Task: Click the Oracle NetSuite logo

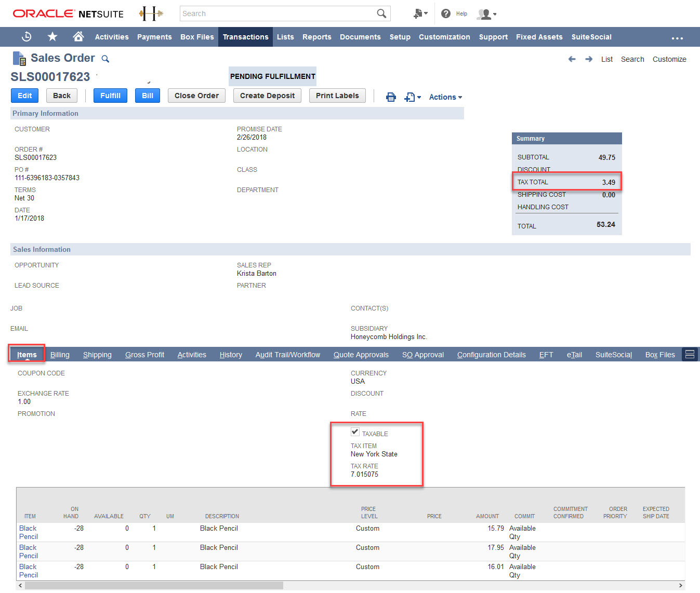Action: [x=68, y=14]
